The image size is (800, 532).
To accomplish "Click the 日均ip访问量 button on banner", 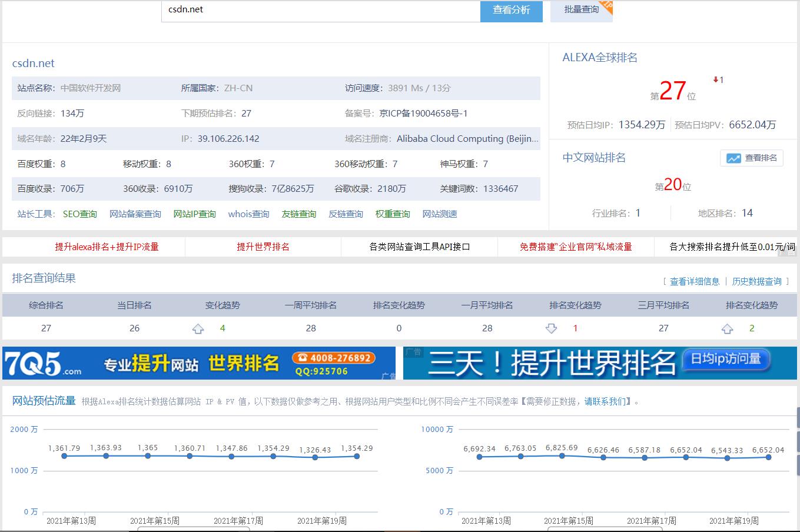I will (726, 359).
